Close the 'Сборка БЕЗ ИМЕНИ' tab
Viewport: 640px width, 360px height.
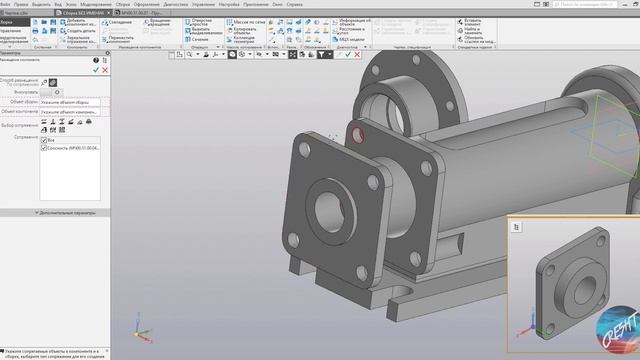click(109, 13)
